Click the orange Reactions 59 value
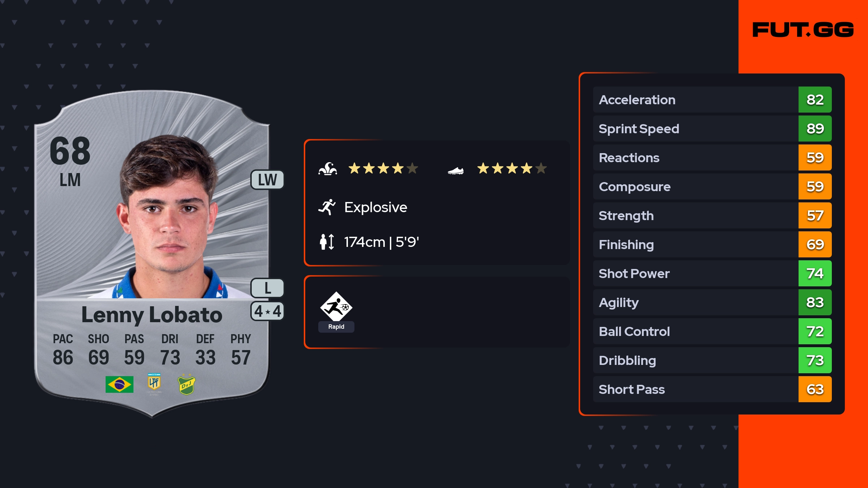The image size is (868, 488). click(x=815, y=158)
